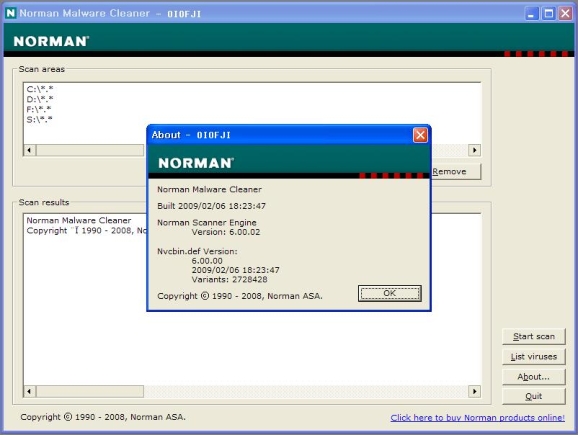Click the Scan results horizontal scrollbar thumb
This screenshot has height=435, width=578.
click(x=90, y=391)
